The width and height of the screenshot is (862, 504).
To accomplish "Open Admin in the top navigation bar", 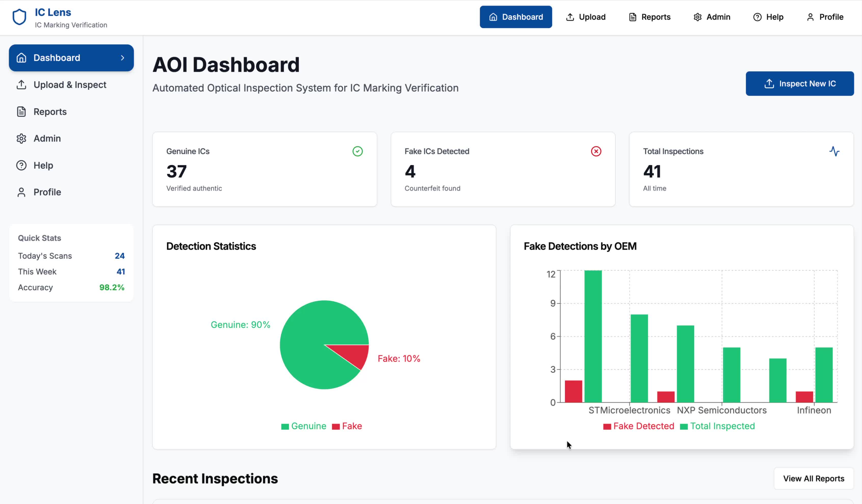I will click(x=712, y=17).
